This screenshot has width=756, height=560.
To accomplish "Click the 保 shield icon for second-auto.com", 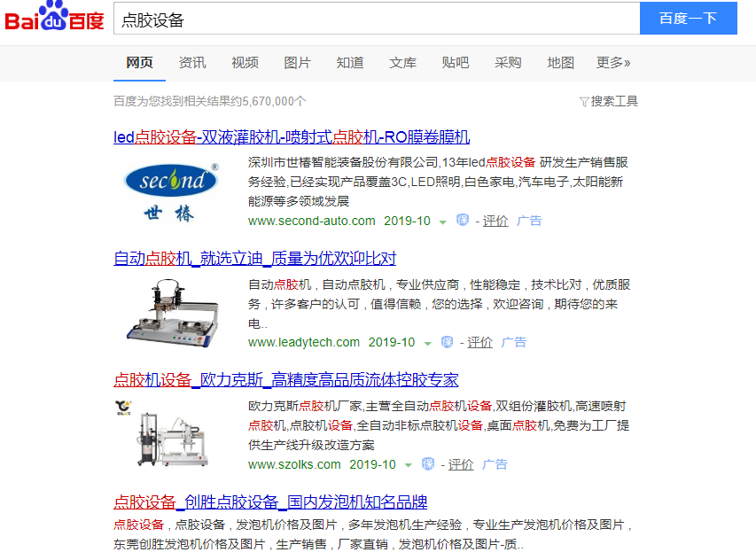I will [462, 221].
